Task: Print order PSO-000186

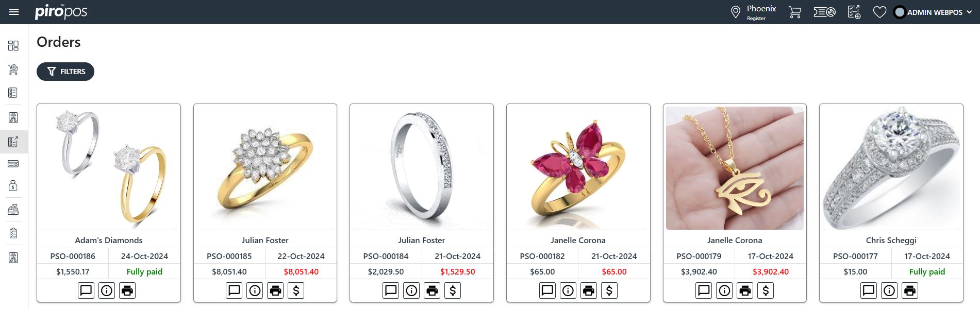Action: [x=127, y=290]
